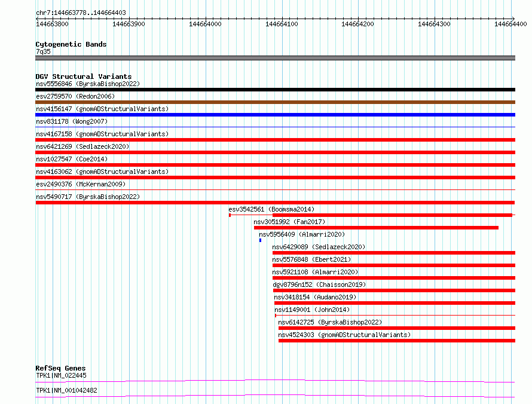The width and height of the screenshot is (532, 404).
Task: Click the red bar under nsv6421269
Action: [275, 152]
